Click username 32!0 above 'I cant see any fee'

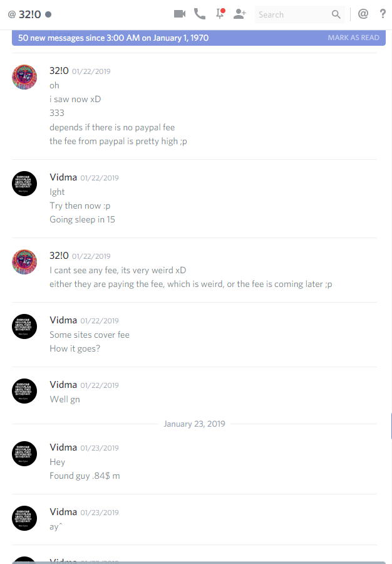coord(59,256)
